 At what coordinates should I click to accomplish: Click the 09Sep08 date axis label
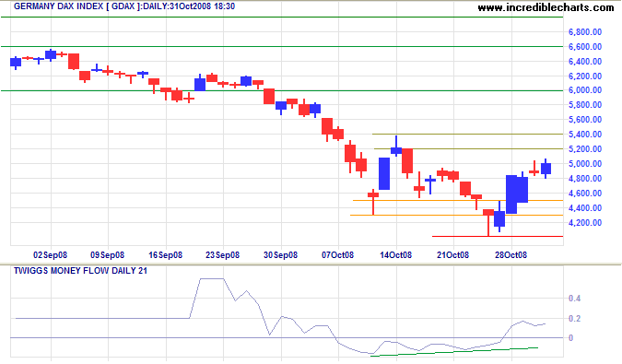point(108,255)
